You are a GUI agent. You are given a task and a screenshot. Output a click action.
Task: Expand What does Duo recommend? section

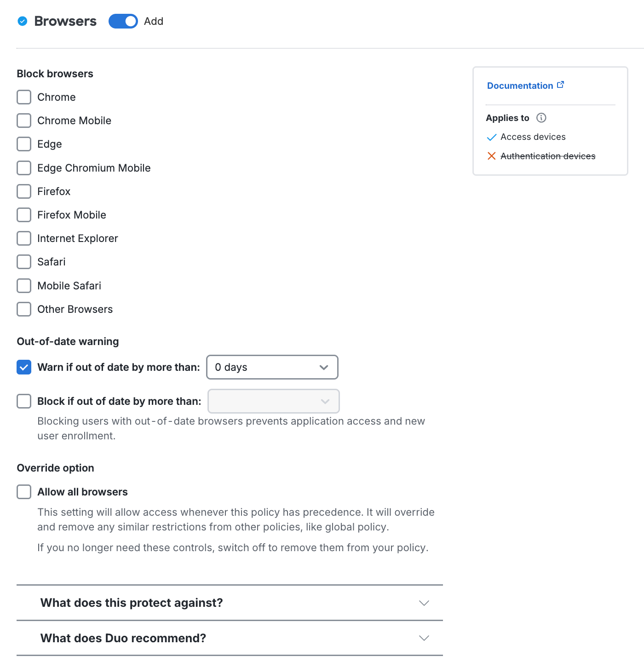click(x=230, y=638)
